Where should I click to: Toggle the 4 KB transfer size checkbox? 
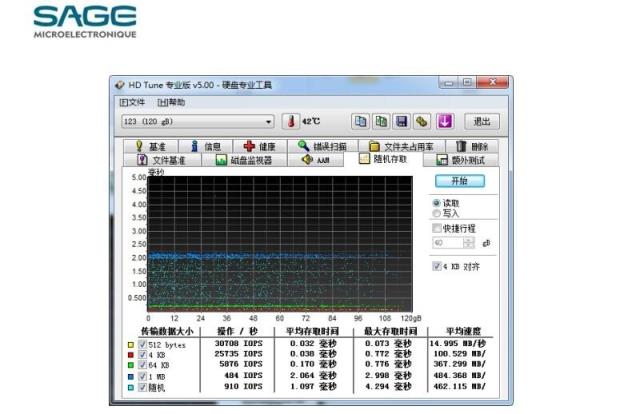tap(142, 355)
